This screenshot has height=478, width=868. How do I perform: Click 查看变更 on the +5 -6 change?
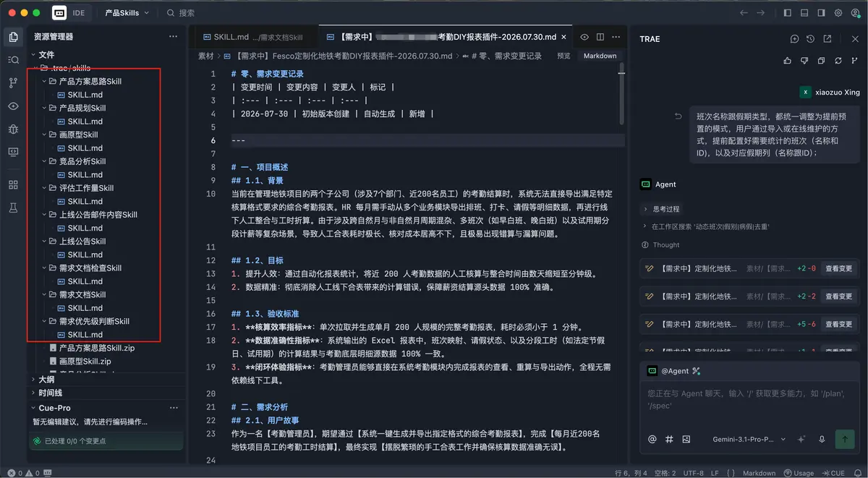(838, 324)
